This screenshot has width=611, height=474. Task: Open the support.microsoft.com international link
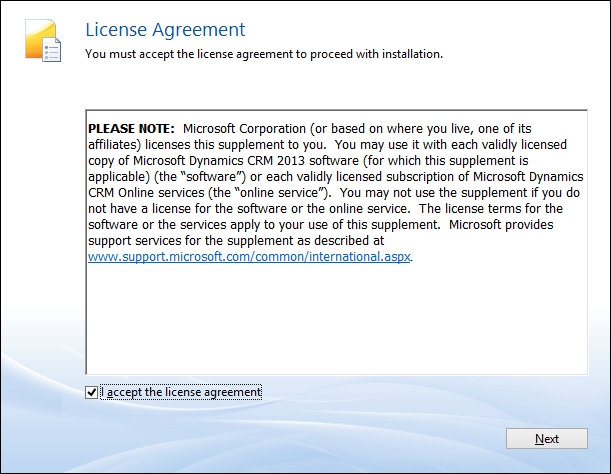[x=249, y=257]
